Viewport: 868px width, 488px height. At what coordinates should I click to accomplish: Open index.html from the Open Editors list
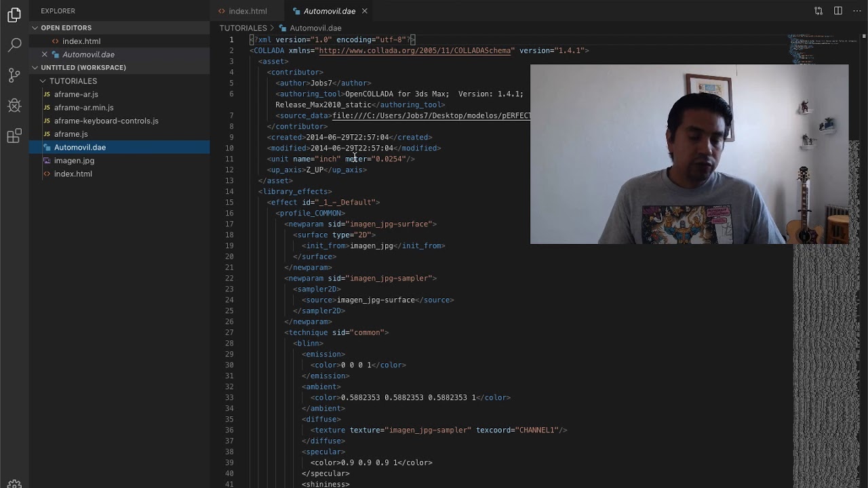81,41
